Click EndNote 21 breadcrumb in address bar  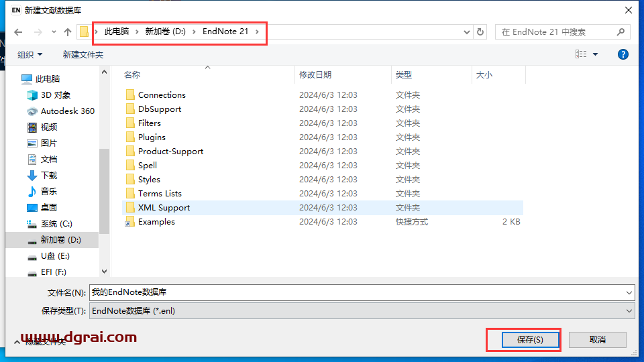pos(225,32)
